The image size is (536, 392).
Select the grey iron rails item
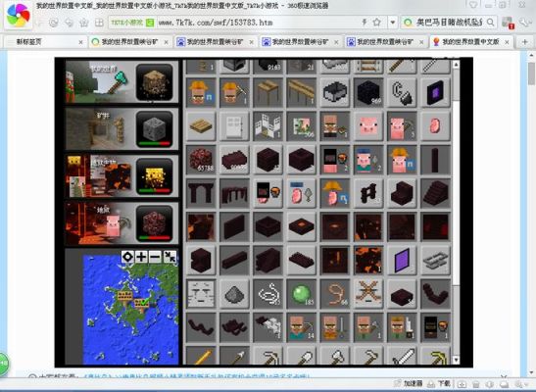tap(435, 261)
